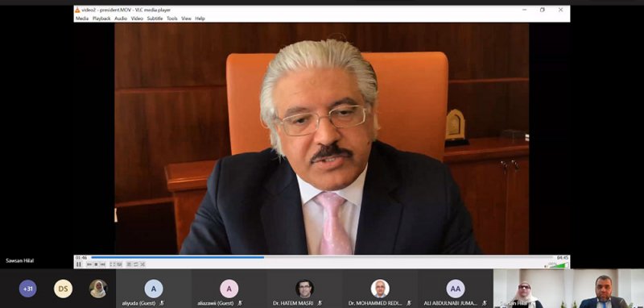Viewport: 644px width, 308px height.
Task: Toggle loop mode in VLC
Action: [x=135, y=264]
